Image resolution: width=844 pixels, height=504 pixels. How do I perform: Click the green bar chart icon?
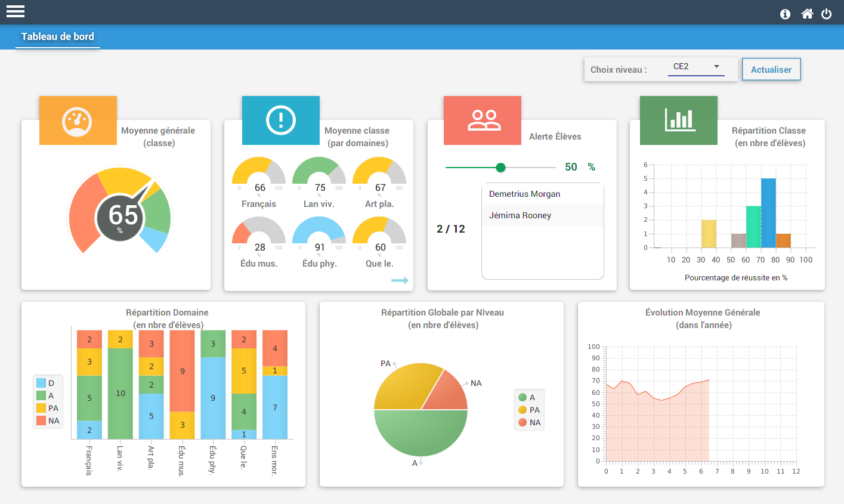(x=679, y=120)
